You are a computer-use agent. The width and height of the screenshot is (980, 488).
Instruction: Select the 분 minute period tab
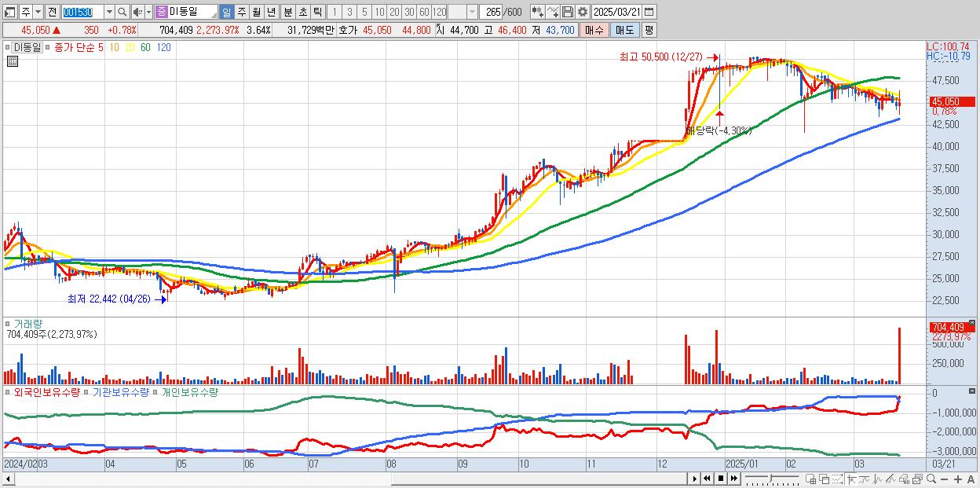(x=287, y=12)
